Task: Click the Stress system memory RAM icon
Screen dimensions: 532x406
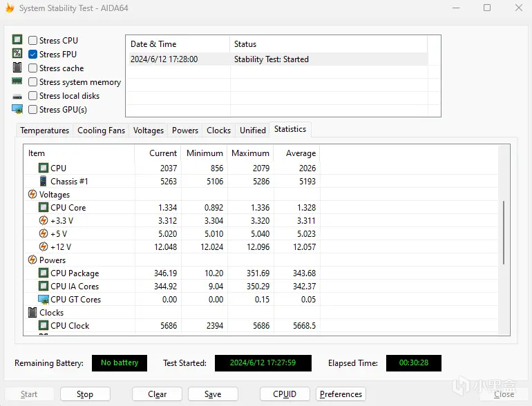Action: [x=17, y=81]
